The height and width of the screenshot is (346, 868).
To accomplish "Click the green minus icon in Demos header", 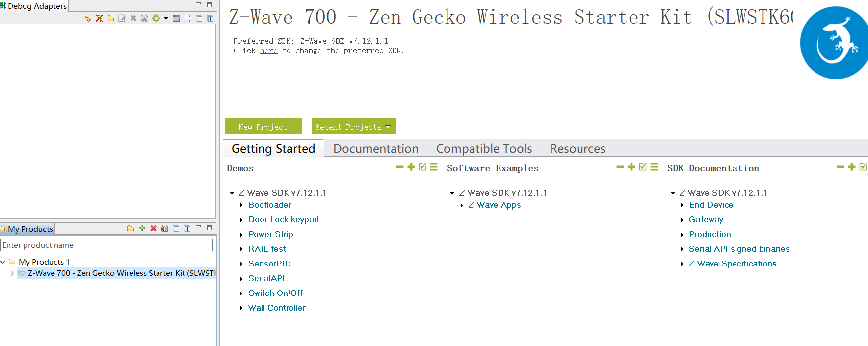I will 400,167.
